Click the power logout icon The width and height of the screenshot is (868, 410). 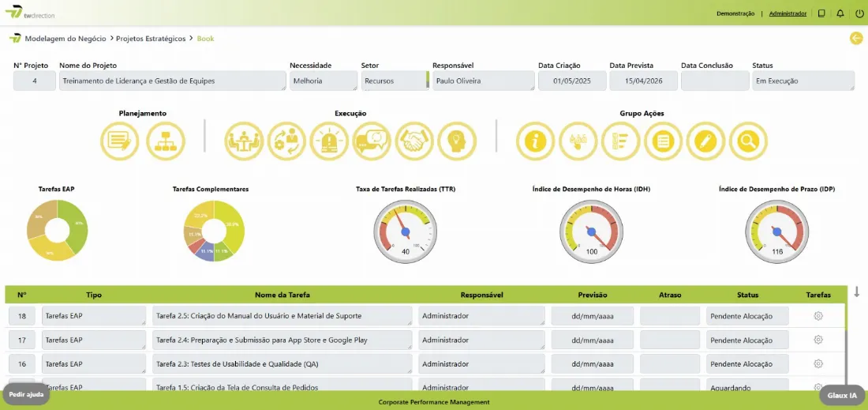click(x=859, y=13)
